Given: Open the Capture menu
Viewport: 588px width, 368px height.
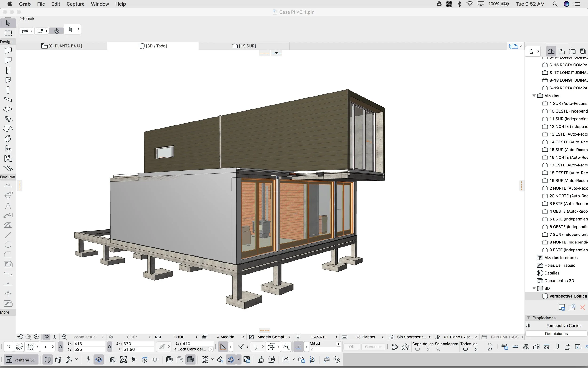Looking at the screenshot, I should [x=75, y=4].
